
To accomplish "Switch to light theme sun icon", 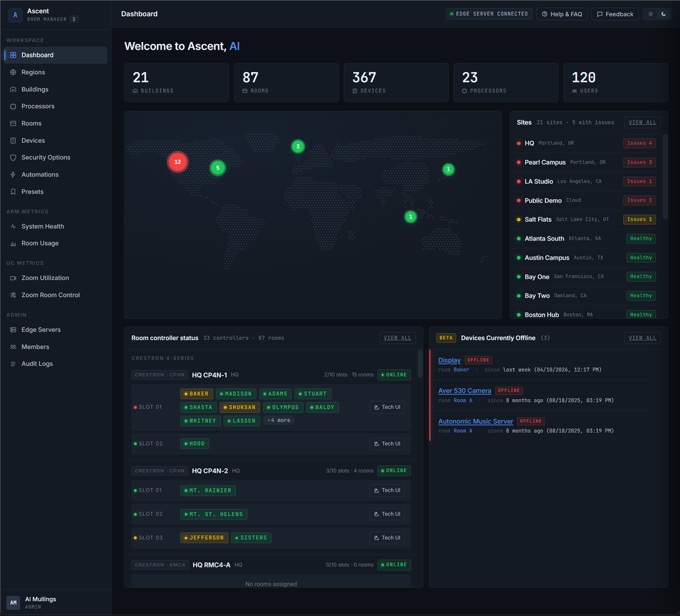I will (650, 14).
